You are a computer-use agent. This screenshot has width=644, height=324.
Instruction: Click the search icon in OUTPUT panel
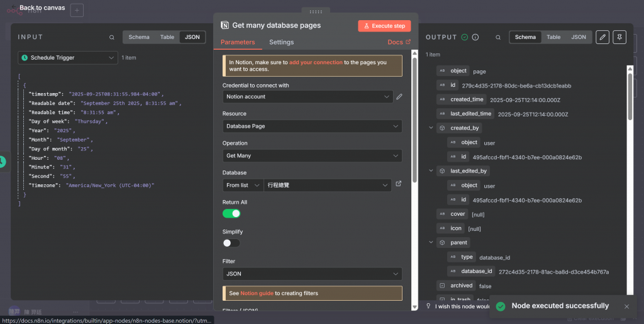[x=498, y=37]
